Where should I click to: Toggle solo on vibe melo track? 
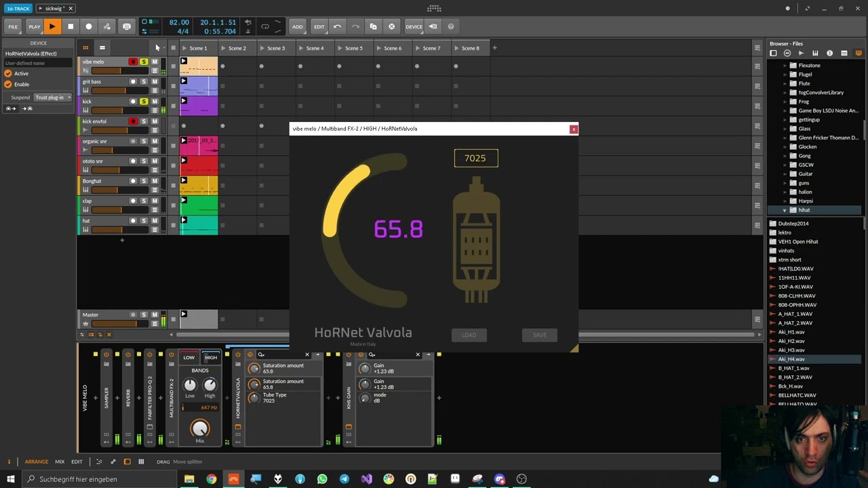144,62
